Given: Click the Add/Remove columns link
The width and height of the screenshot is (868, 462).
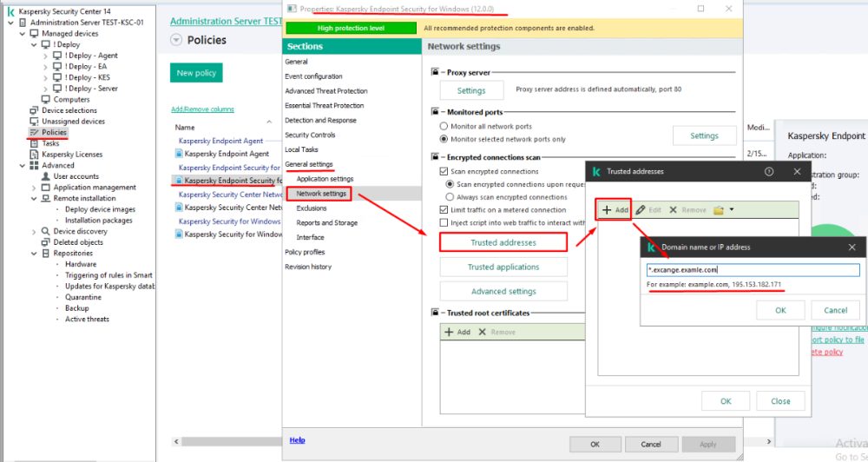Looking at the screenshot, I should click(x=202, y=109).
